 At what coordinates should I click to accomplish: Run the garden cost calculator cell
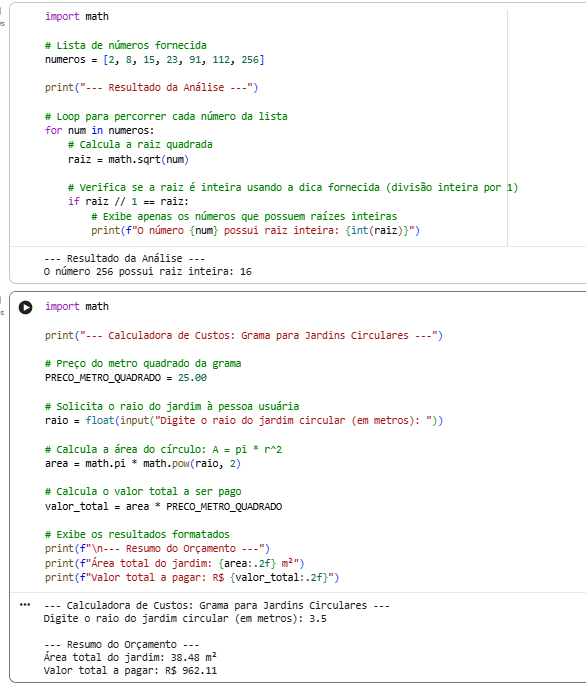(x=25, y=307)
